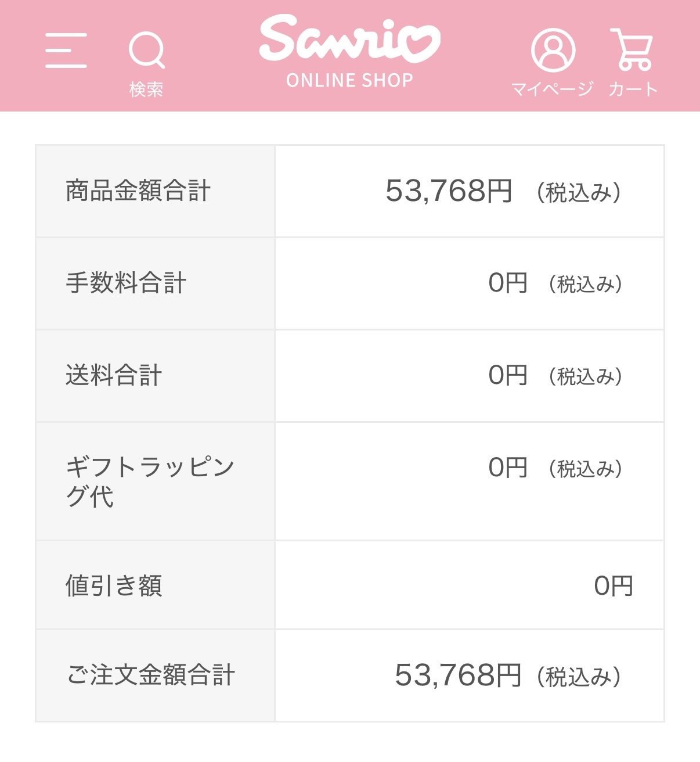
Task: Select the 送料合計 row label
Action: 114,375
